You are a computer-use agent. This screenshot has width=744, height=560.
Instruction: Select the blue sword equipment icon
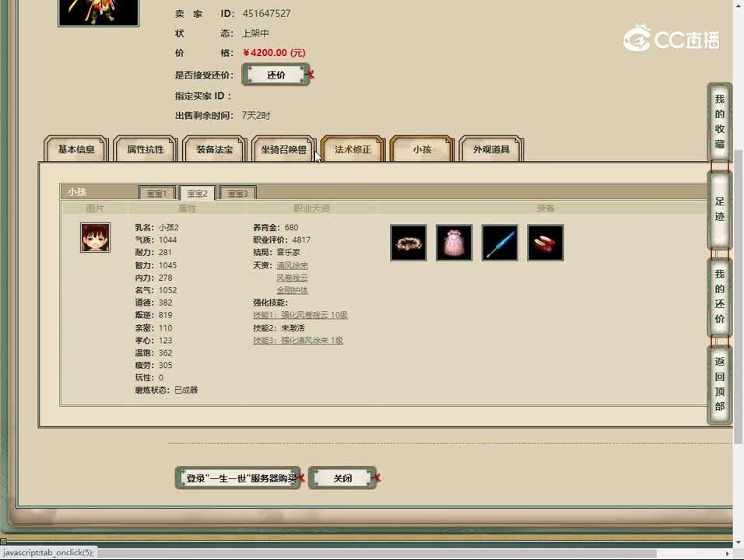pyautogui.click(x=500, y=242)
